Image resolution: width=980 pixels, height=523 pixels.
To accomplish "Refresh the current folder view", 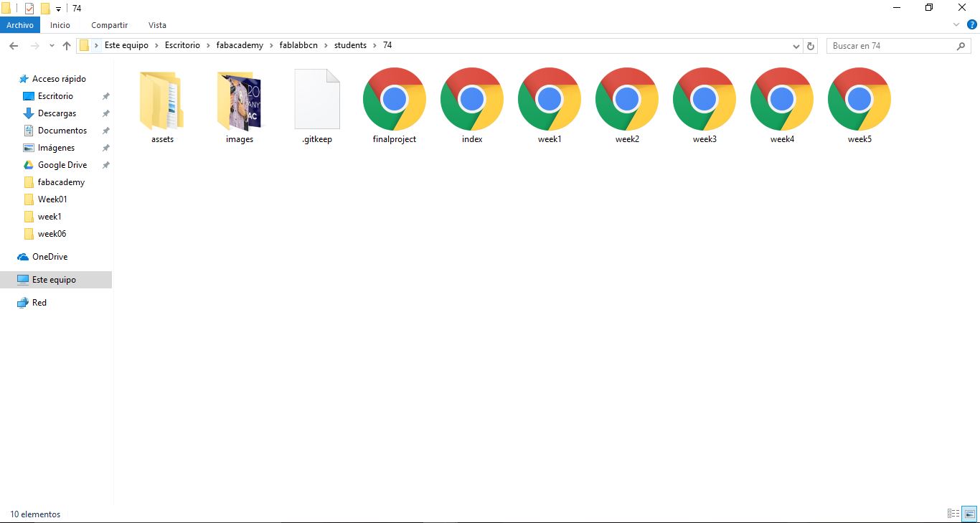I will point(811,45).
